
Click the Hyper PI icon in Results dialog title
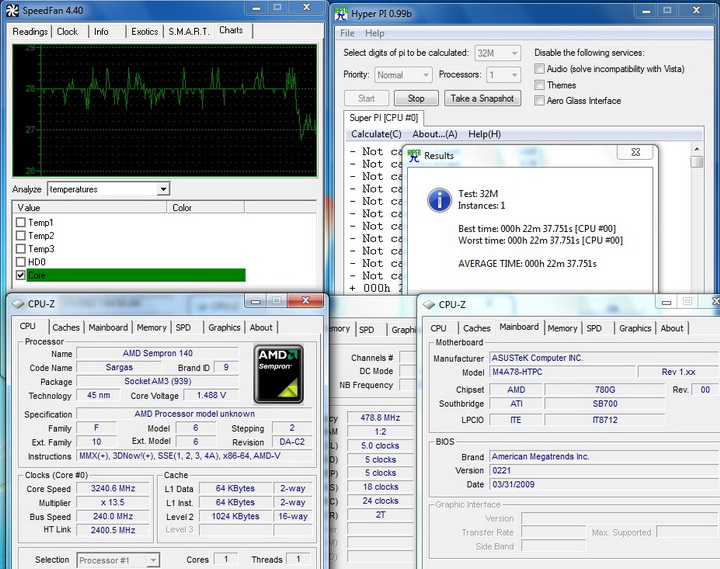coord(414,156)
